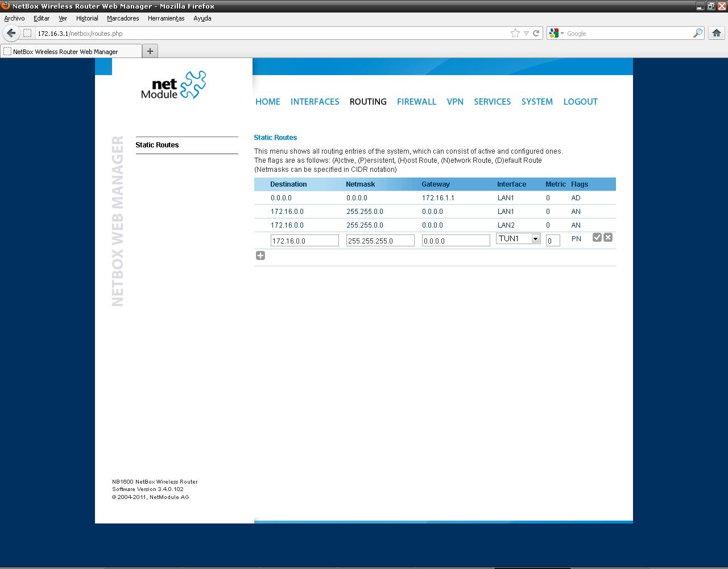This screenshot has width=728, height=569.
Task: Open the VPN section
Action: (455, 102)
